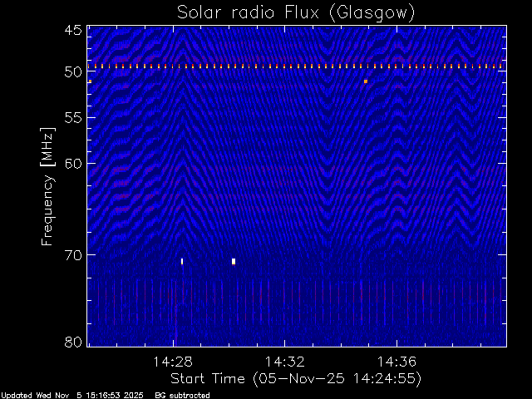This screenshot has width=532, height=399.
Task: Click the 'Start Time (05-Nov-25 14:24:55)' label
Action: tap(296, 379)
